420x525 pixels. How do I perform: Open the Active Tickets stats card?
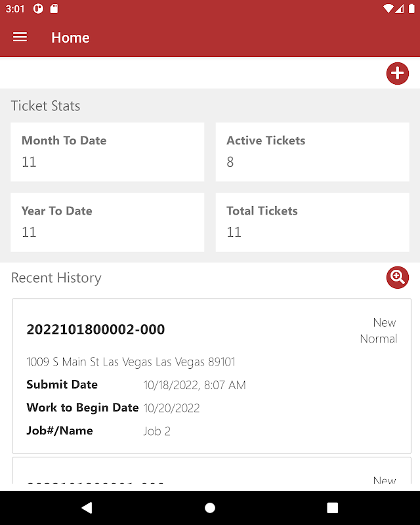pos(312,152)
